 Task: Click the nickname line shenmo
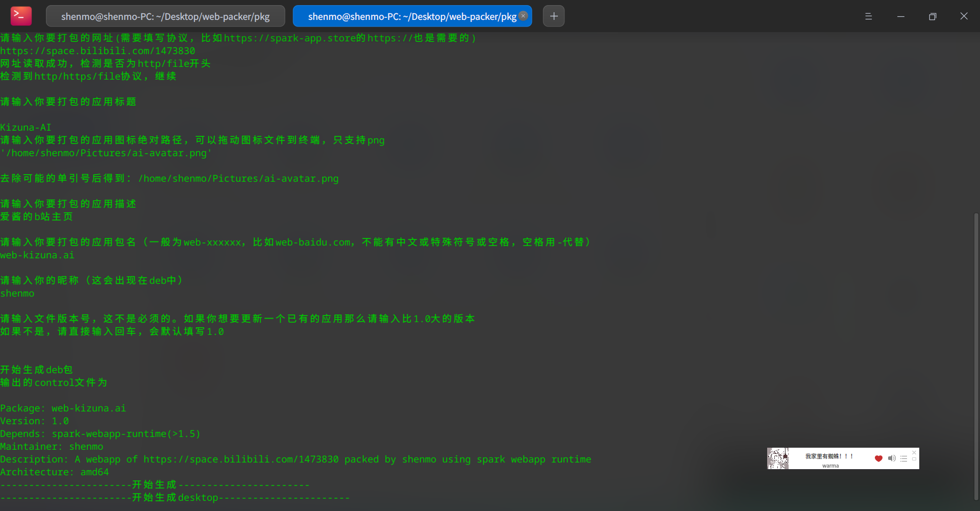click(17, 293)
